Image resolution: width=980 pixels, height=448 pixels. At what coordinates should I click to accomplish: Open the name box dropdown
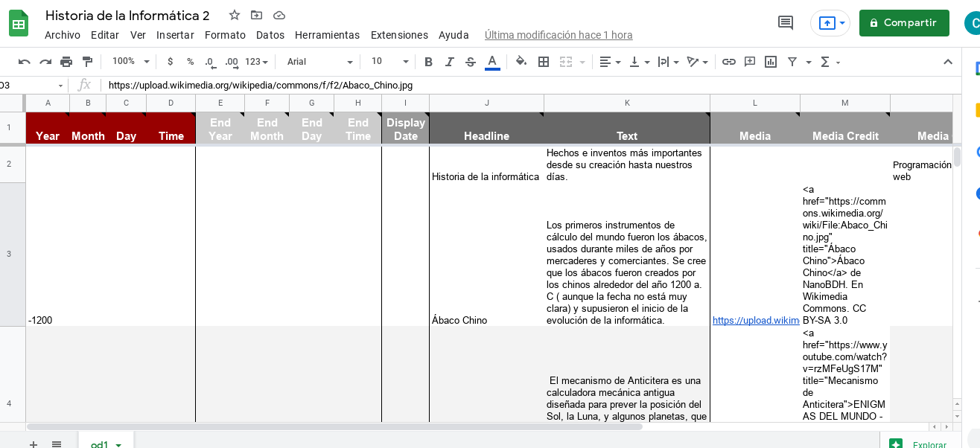[60, 86]
